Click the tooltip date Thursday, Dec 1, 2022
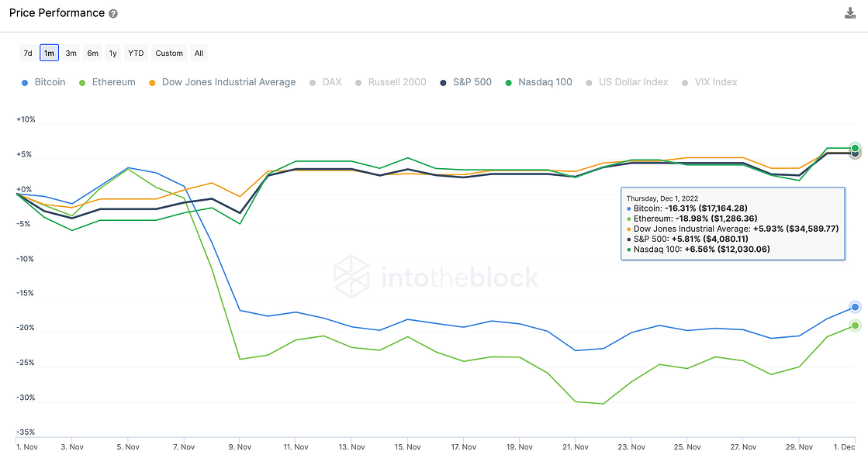 point(662,198)
